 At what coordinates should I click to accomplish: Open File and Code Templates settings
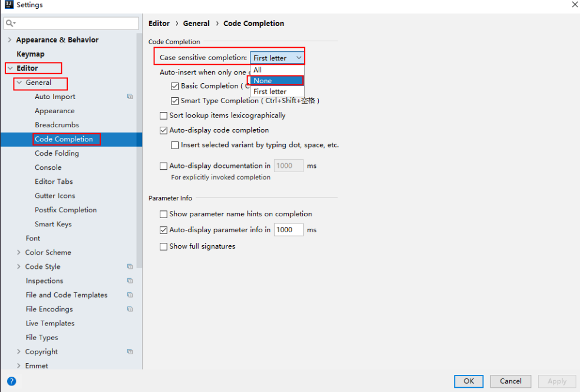pos(67,295)
